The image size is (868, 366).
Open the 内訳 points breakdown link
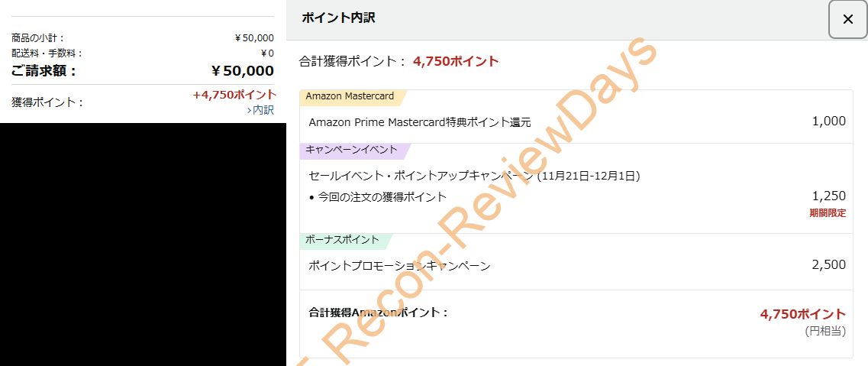[260, 110]
